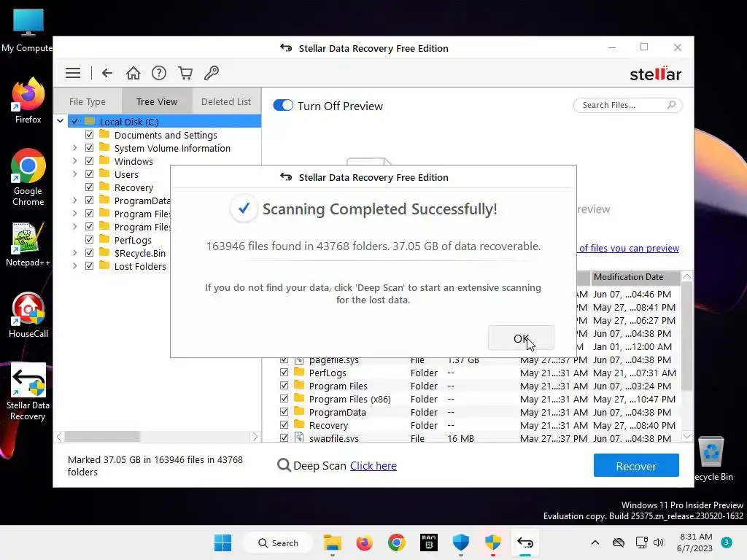Open the 'of files you can preview' link
Viewport: 747px width, 560px height.
click(x=629, y=248)
